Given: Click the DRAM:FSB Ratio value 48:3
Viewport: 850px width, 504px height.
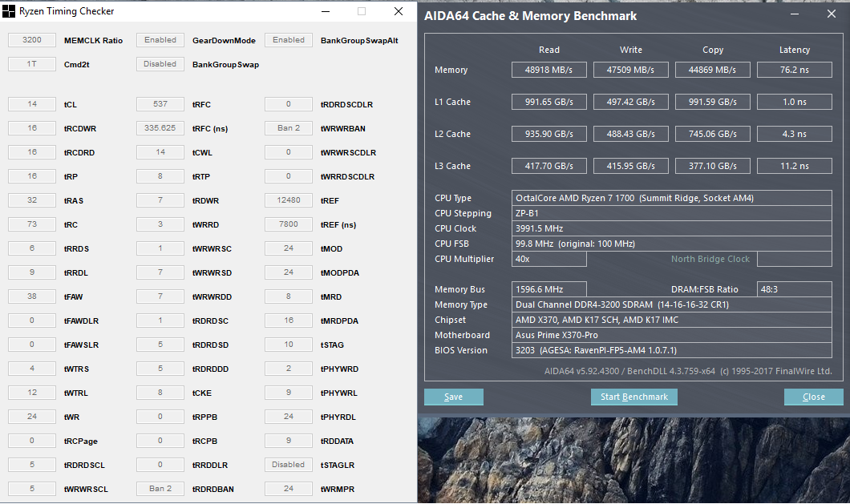Looking at the screenshot, I should click(x=795, y=289).
